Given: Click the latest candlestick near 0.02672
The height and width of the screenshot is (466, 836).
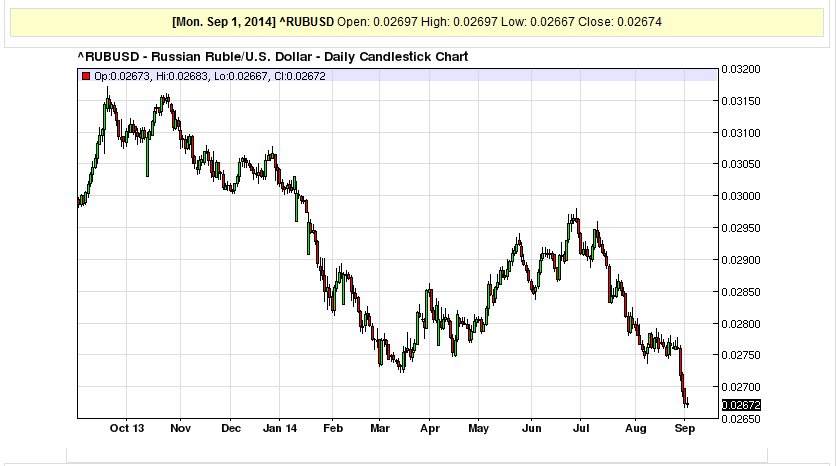Looking at the screenshot, I should [688, 404].
